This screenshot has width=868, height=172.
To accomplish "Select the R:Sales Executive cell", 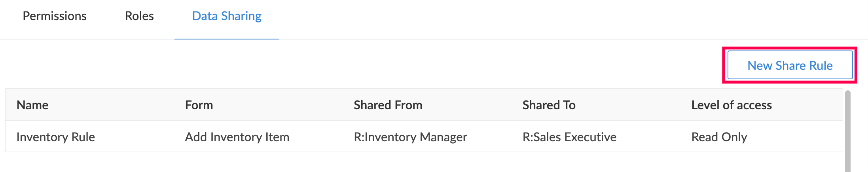I will (x=569, y=137).
